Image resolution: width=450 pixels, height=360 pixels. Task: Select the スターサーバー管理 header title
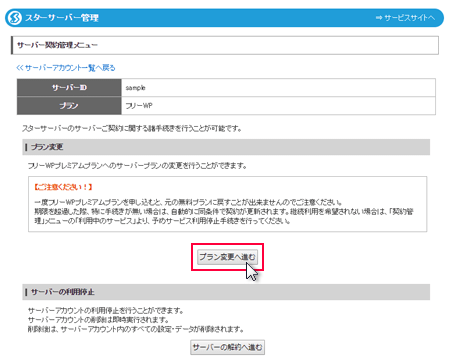point(62,18)
